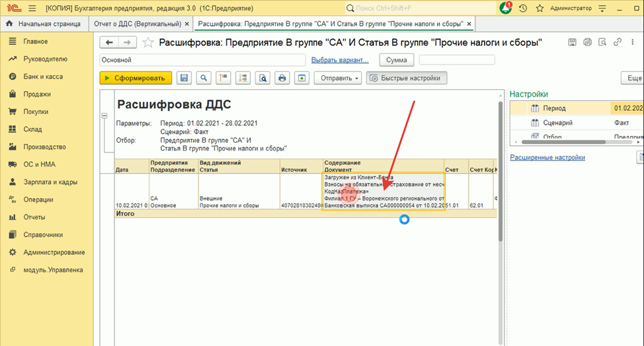Click the settings panel horizontal scrollbar
Screen dimensions: 644x346
point(563,142)
